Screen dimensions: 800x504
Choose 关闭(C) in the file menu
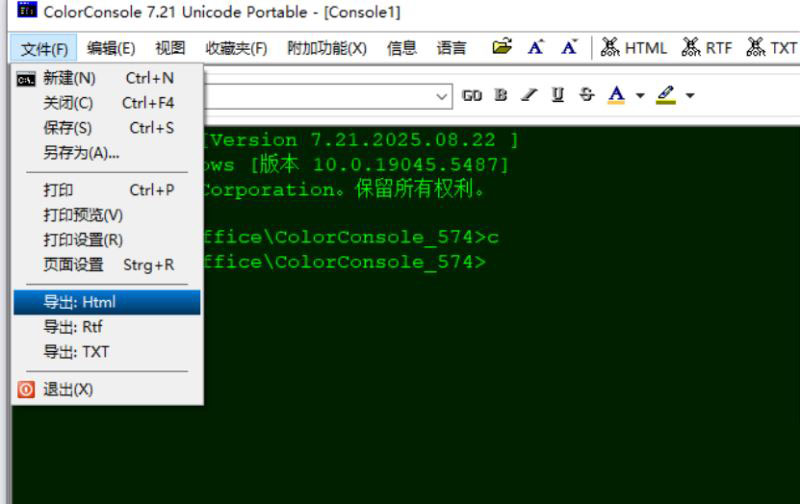pyautogui.click(x=107, y=103)
